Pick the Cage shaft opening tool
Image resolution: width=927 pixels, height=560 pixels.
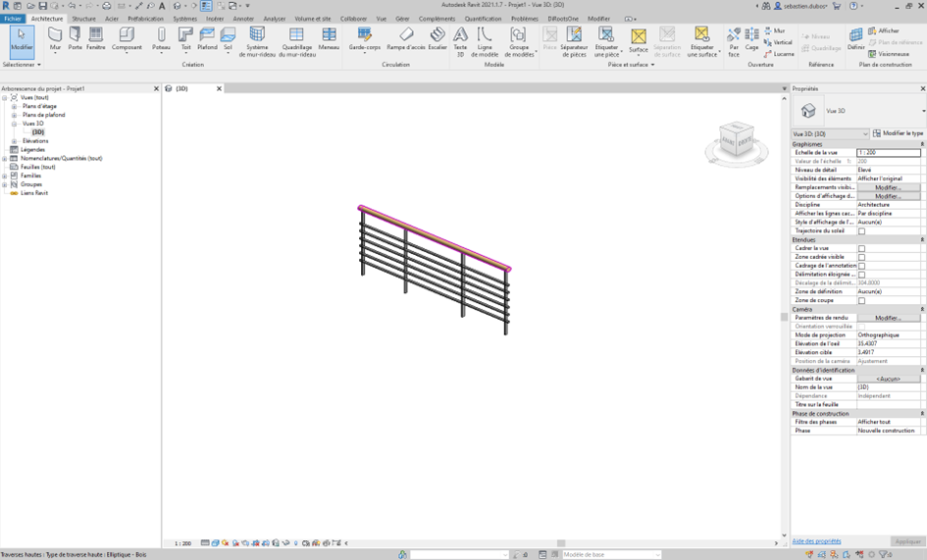(x=751, y=39)
